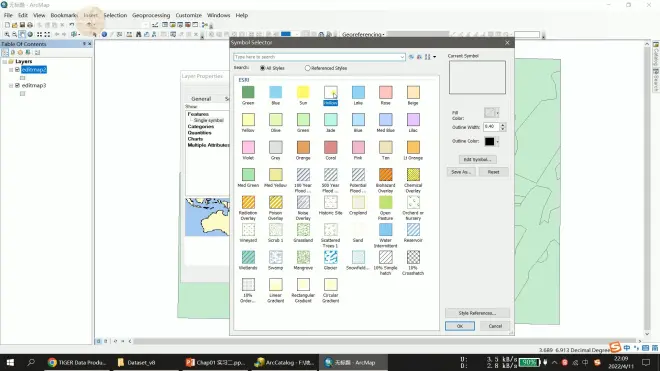Switch TOC to List By Source
Viewport: 660px width, 371px height.
pyautogui.click(x=13, y=53)
